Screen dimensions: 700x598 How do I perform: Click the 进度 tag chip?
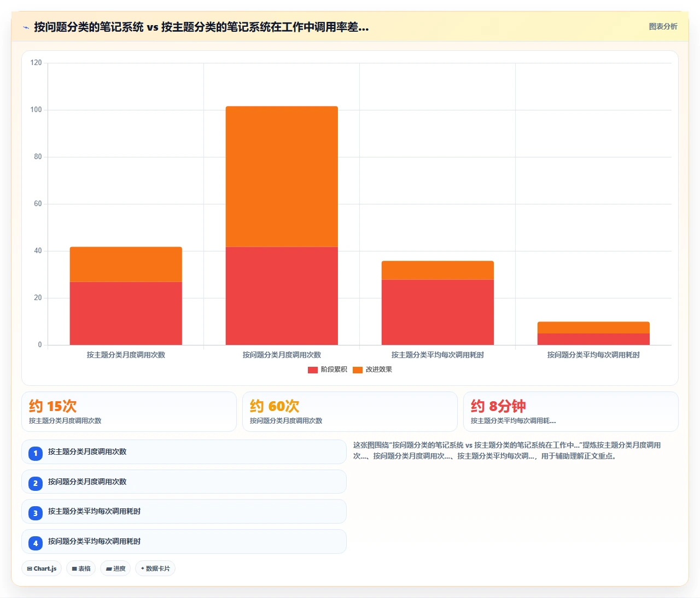pos(115,568)
